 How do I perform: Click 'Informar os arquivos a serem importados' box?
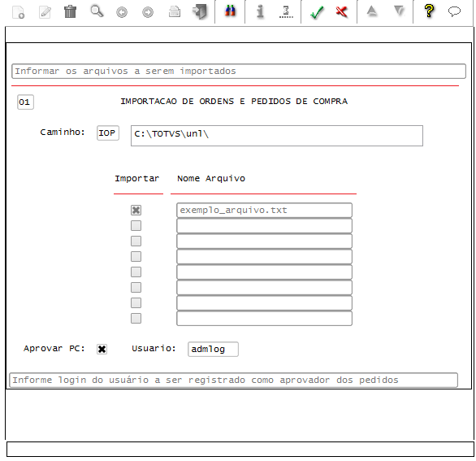[x=239, y=71]
